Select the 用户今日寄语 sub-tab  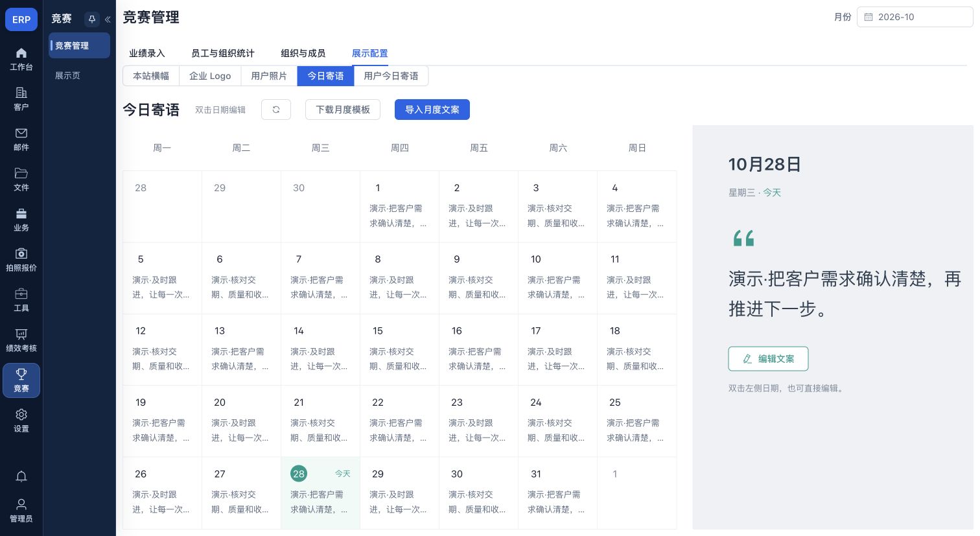coord(391,76)
